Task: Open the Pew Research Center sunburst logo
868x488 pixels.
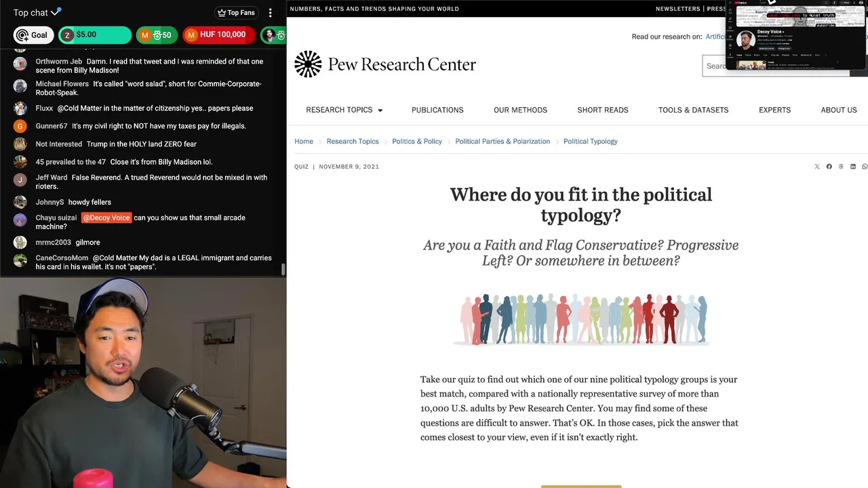Action: [x=308, y=64]
